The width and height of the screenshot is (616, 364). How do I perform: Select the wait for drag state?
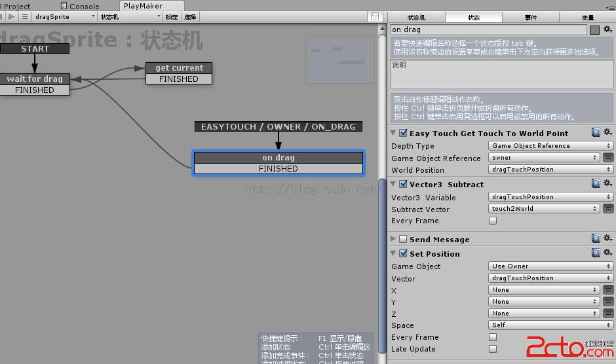(35, 79)
